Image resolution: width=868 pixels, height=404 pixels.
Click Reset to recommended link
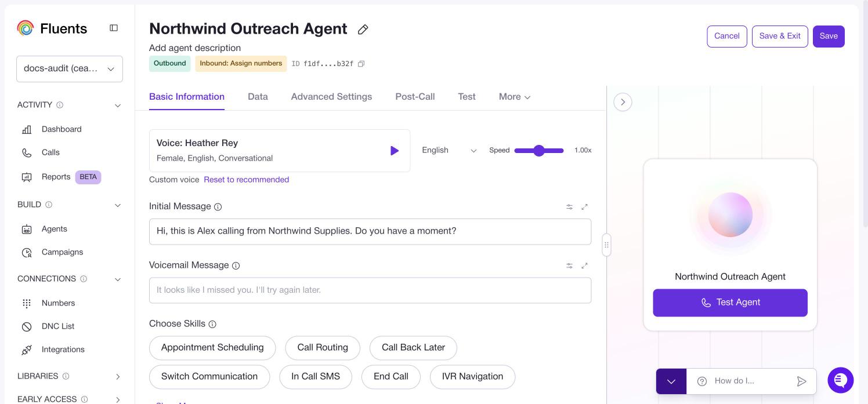pos(246,180)
